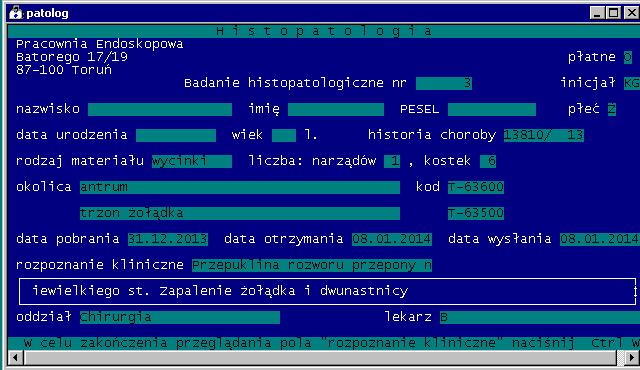Click the Batorego 17/19 address line
The image size is (640, 370).
click(72, 57)
